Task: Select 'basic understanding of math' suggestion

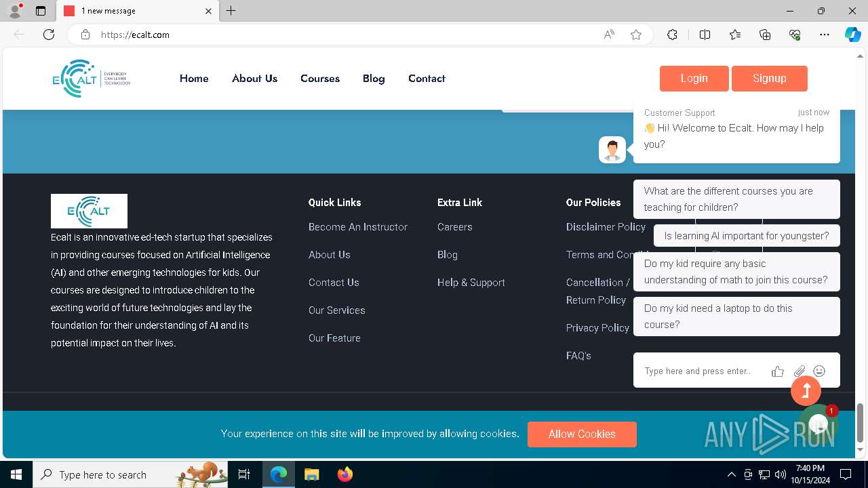Action: tap(736, 272)
